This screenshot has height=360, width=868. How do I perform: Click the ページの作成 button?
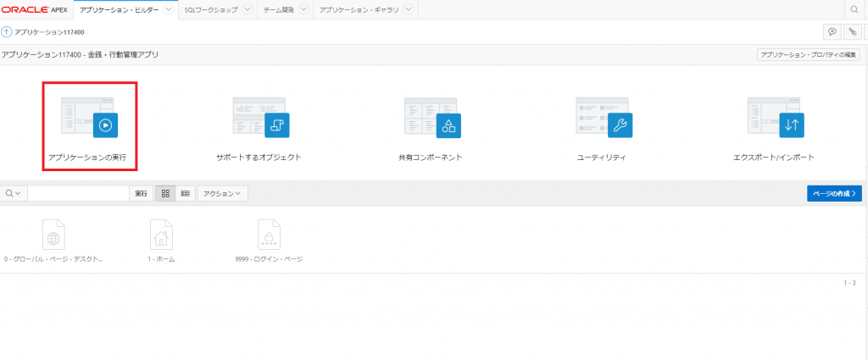834,193
